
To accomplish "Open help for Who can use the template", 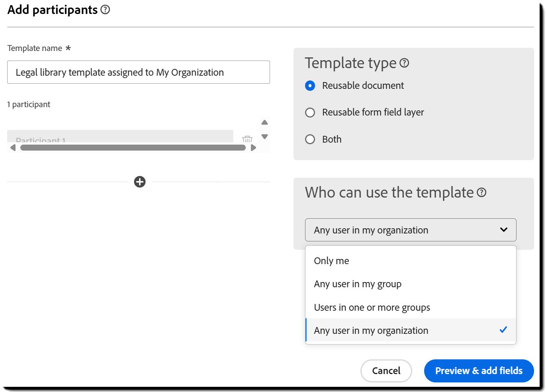I will [x=481, y=193].
